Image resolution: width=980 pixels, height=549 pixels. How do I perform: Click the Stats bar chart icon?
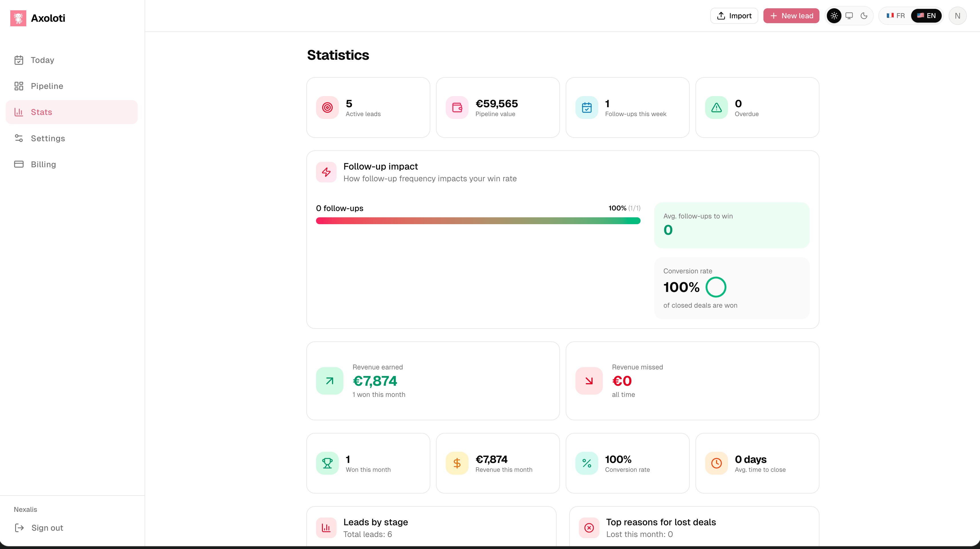pos(19,112)
